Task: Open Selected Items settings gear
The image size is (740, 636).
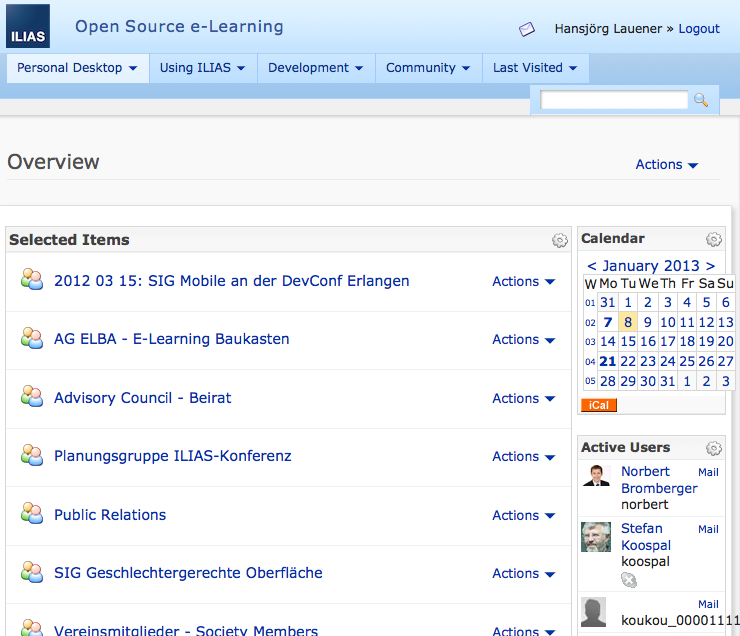Action: [560, 240]
